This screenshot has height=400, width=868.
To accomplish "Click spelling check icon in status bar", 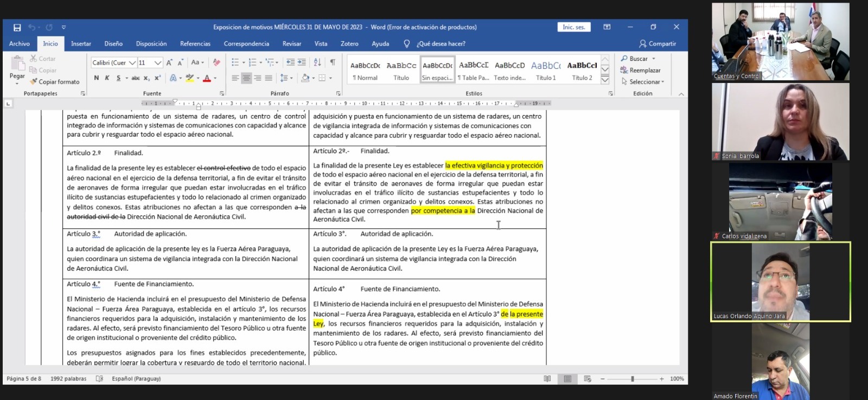I will (99, 379).
